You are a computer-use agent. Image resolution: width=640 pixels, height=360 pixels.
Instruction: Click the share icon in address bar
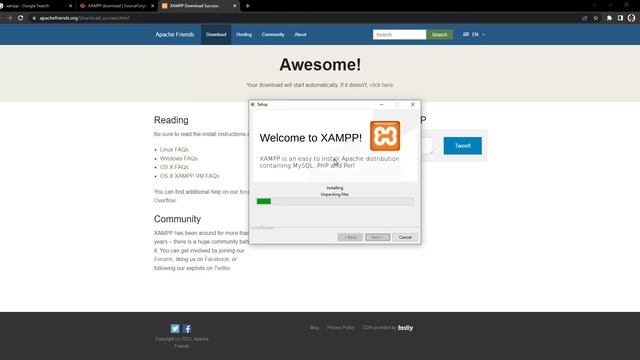point(584,18)
